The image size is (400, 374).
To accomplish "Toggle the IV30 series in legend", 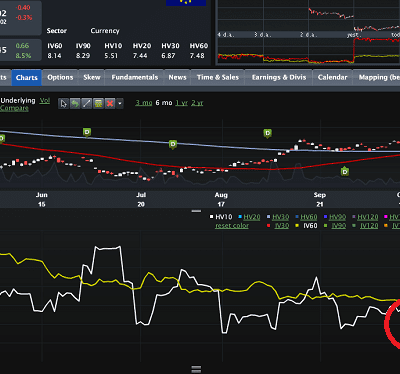I will (281, 226).
